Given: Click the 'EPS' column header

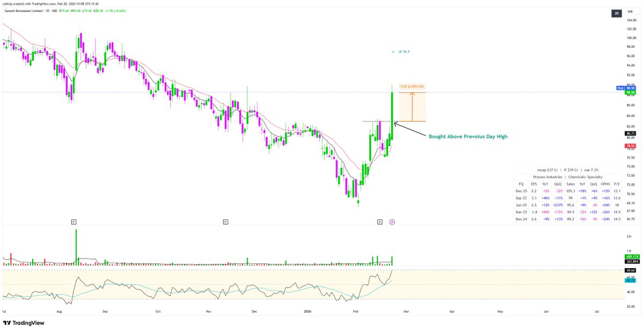Looking at the screenshot, I should click(x=534, y=183).
